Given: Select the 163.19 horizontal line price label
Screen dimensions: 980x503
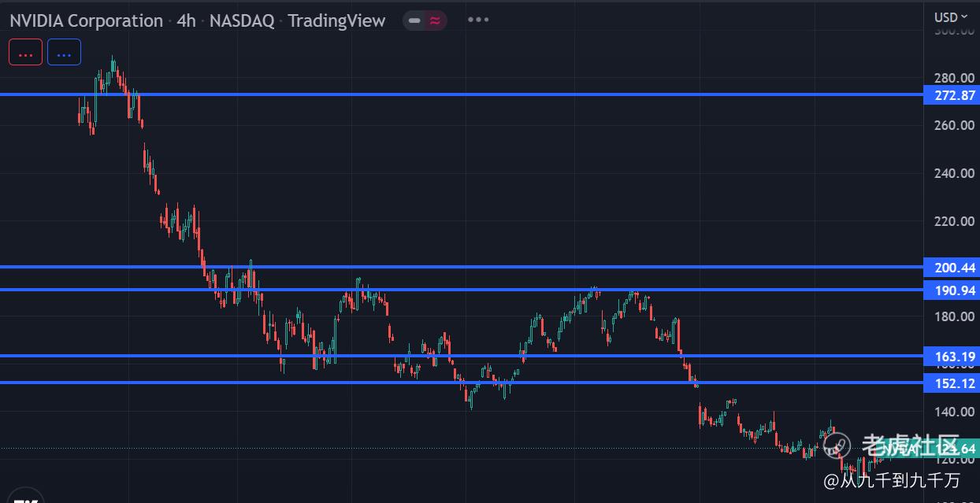Looking at the screenshot, I should (951, 357).
